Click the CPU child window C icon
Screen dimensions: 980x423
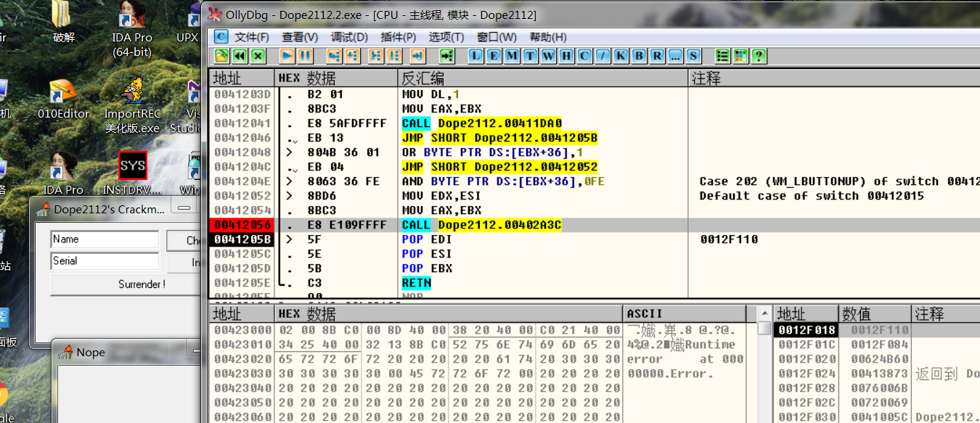point(221,36)
